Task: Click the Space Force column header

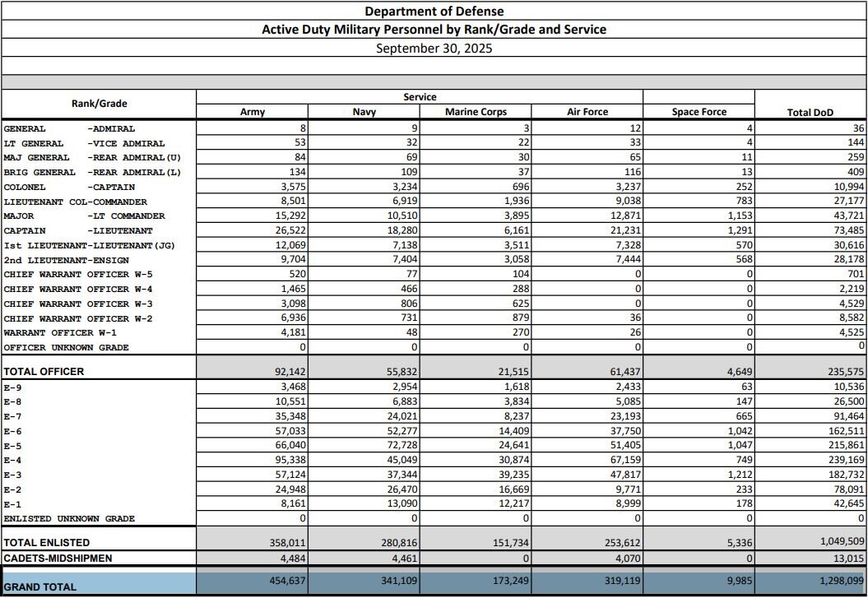Action: coord(699,112)
